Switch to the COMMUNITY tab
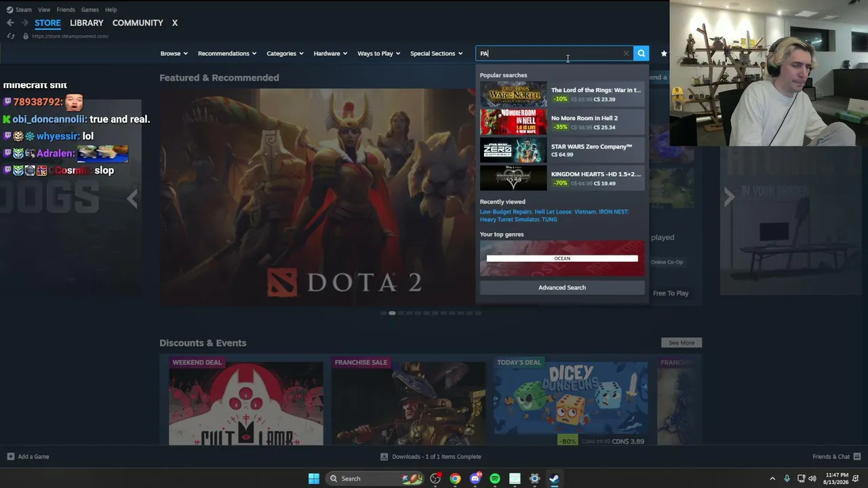868x488 pixels. (x=138, y=23)
